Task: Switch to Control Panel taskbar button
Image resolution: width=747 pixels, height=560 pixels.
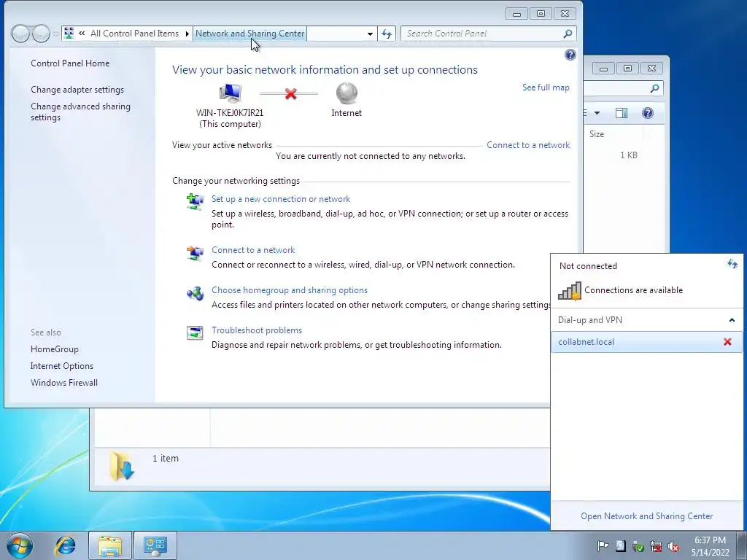Action: click(x=155, y=545)
